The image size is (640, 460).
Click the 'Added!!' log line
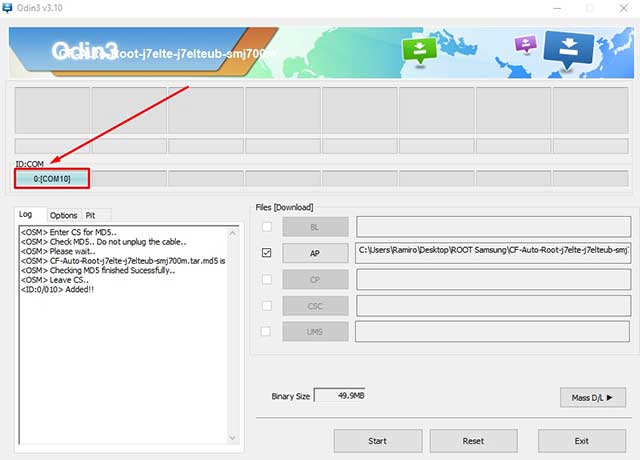point(57,289)
